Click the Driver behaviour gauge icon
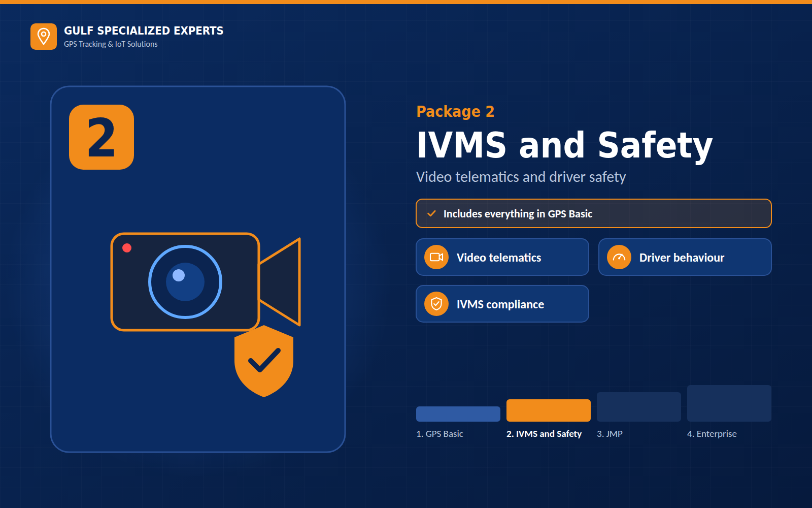 pyautogui.click(x=619, y=257)
